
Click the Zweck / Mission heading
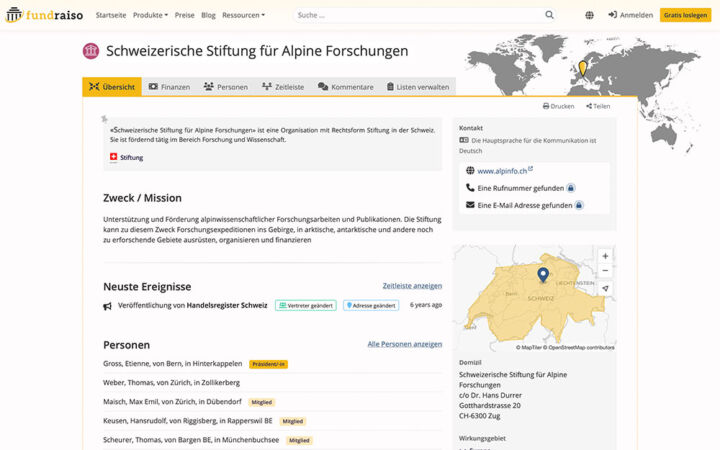(x=142, y=198)
